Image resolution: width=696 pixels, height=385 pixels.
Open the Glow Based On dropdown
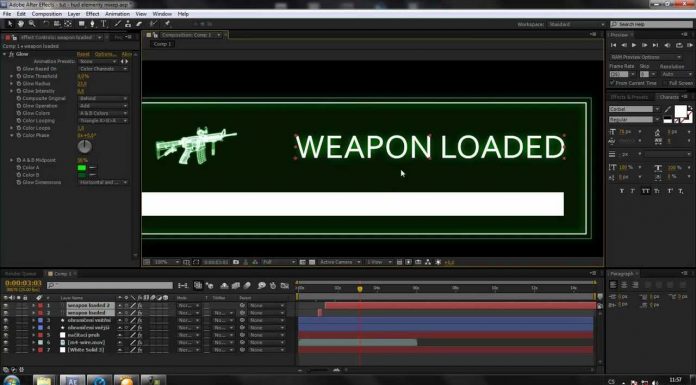tap(103, 69)
